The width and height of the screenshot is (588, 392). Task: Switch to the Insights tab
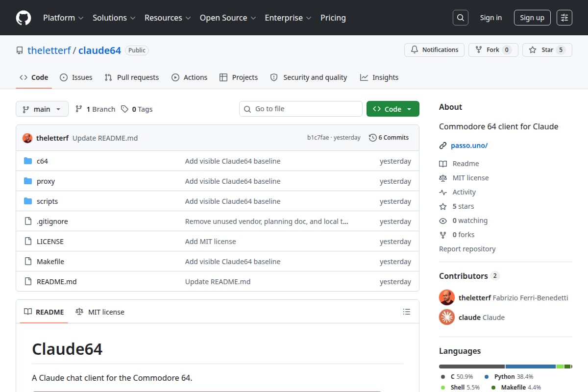pos(379,77)
